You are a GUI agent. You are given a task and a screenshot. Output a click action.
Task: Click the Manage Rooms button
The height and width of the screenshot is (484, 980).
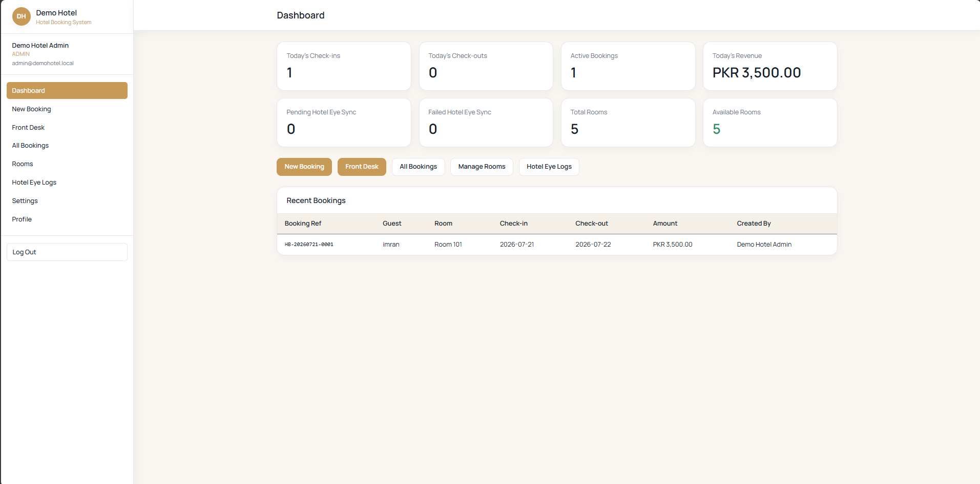(x=482, y=167)
